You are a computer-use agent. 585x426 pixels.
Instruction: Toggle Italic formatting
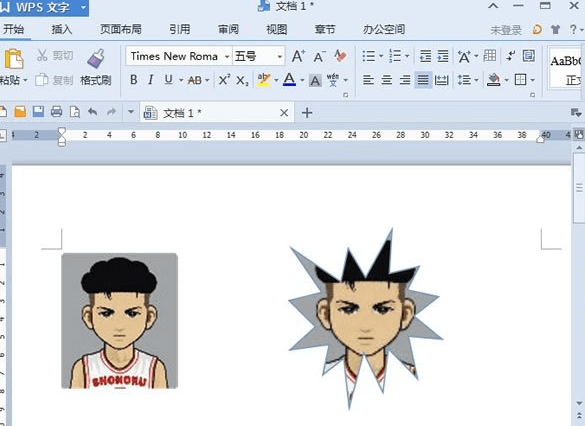(151, 80)
